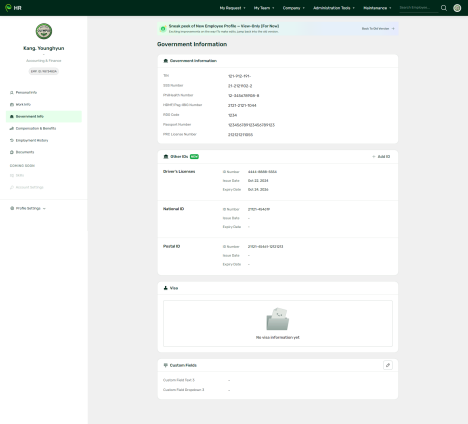Screen dimensions: 468x424
Task: Click the Accounting & Finance department text
Action: tap(44, 61)
